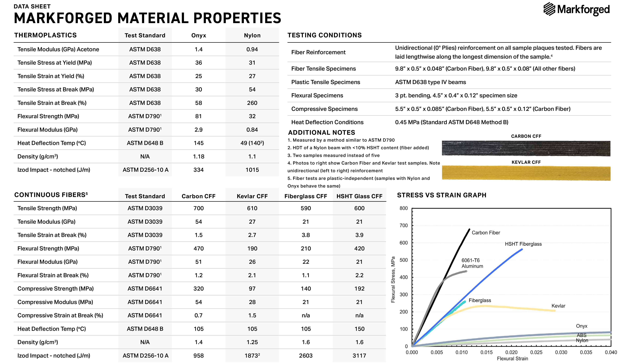
Task: Click Carbon CFF tensile modulus 54
Action: tap(199, 222)
